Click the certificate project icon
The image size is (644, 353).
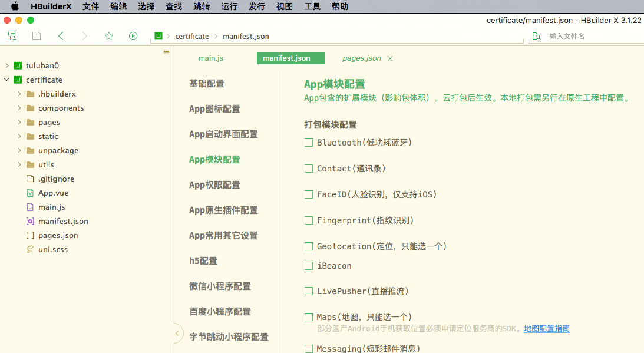tap(18, 80)
